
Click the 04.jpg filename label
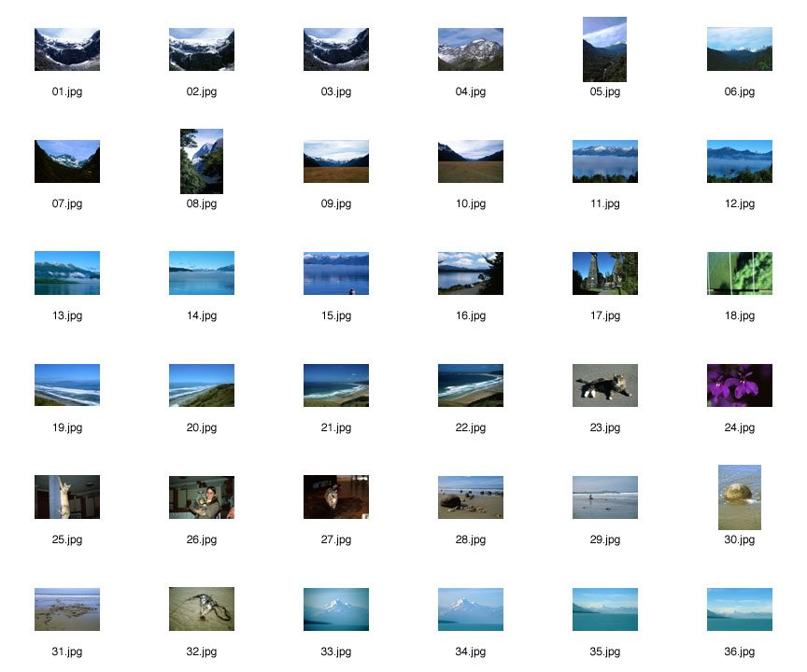click(x=471, y=91)
